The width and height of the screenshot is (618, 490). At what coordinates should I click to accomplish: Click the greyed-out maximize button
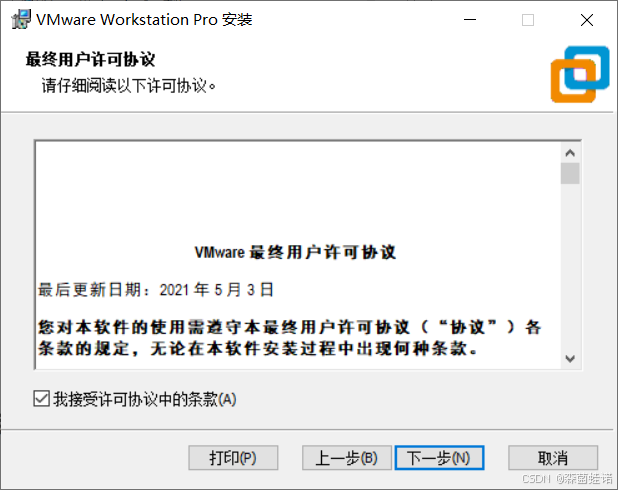[x=528, y=20]
